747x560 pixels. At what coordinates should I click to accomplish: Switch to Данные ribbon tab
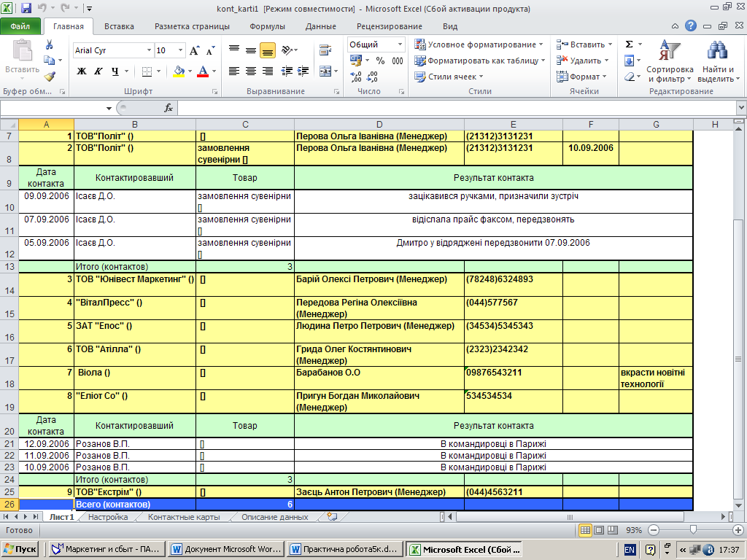[x=321, y=26]
